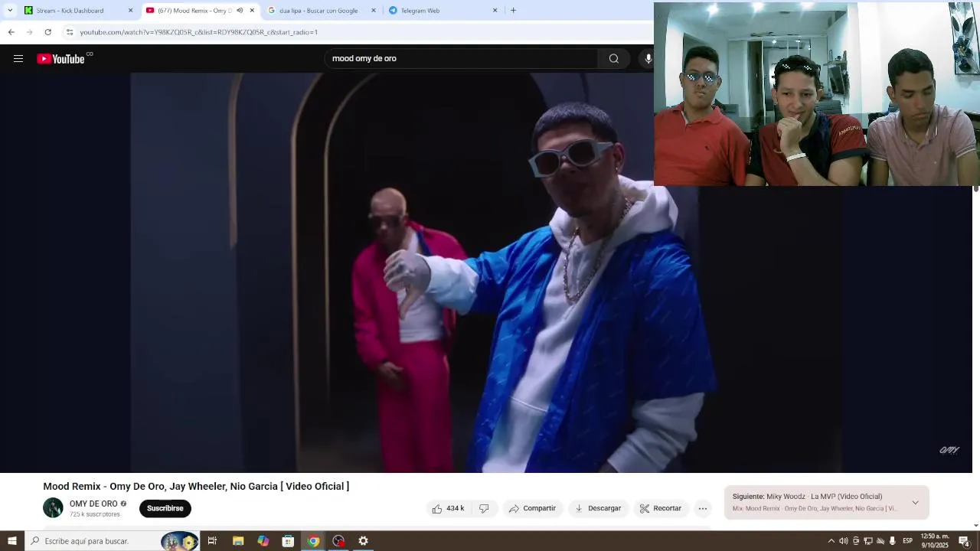
Task: Open network status in the system tray
Action: tap(868, 541)
